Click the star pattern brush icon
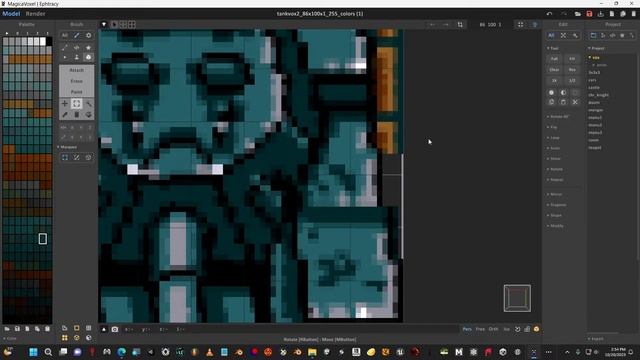 pyautogui.click(x=88, y=47)
